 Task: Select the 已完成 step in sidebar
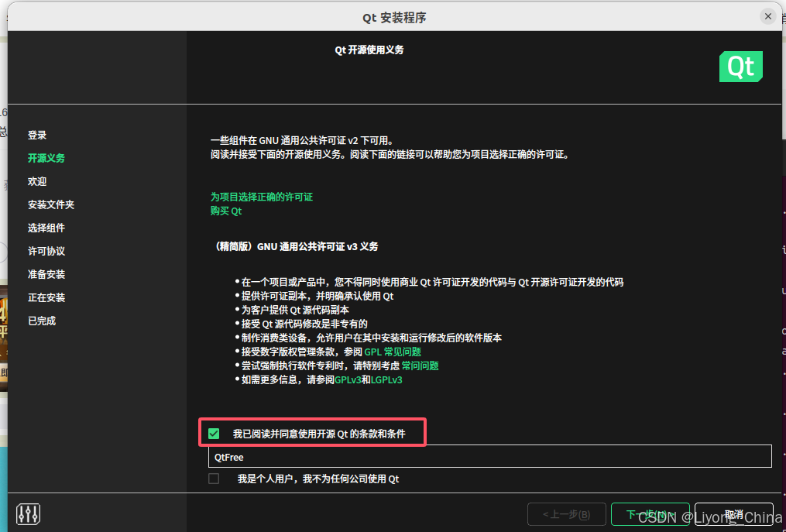click(x=42, y=321)
